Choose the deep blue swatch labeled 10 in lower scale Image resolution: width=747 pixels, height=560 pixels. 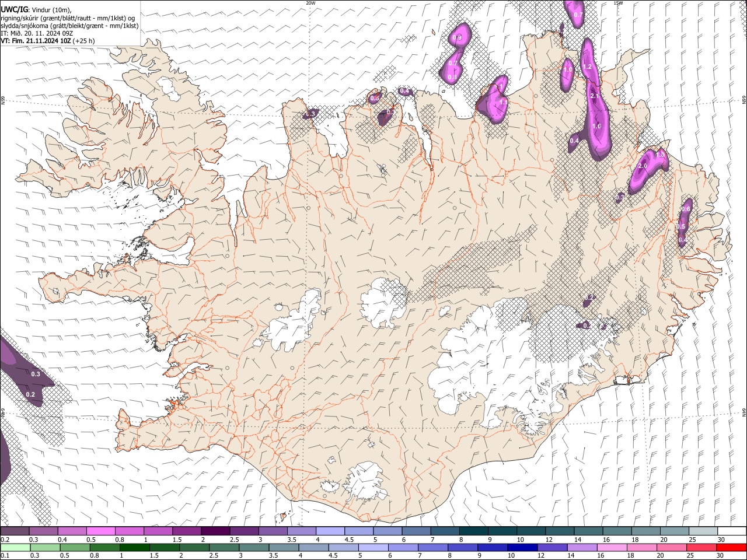coord(522,548)
